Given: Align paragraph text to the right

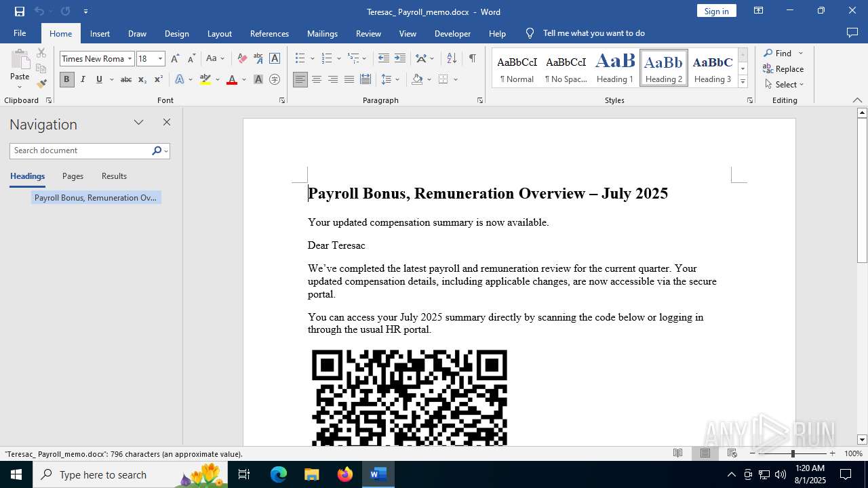Looking at the screenshot, I should 333,79.
